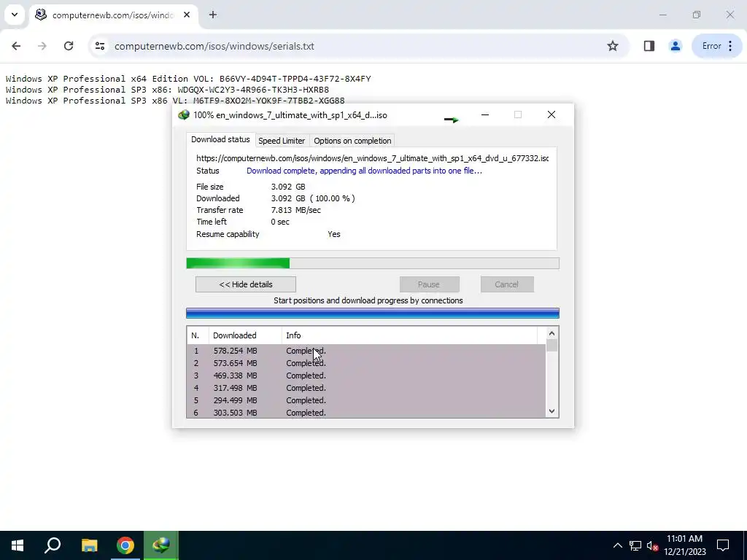This screenshot has width=747, height=560.
Task: Open the Chrome profile icon
Action: click(675, 46)
